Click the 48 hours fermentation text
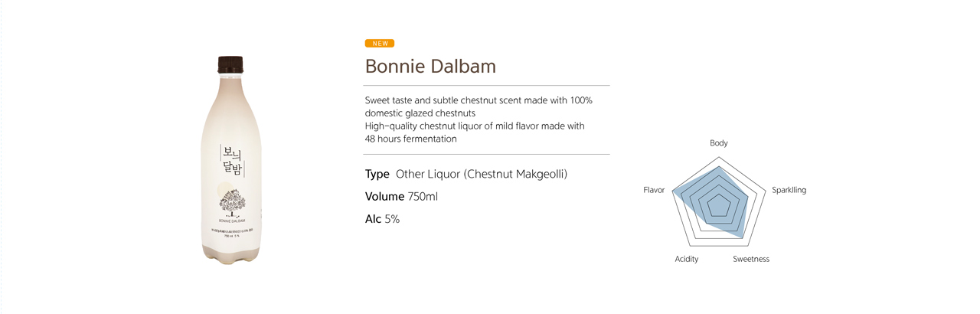Image resolution: width=980 pixels, height=314 pixels. coord(410,139)
